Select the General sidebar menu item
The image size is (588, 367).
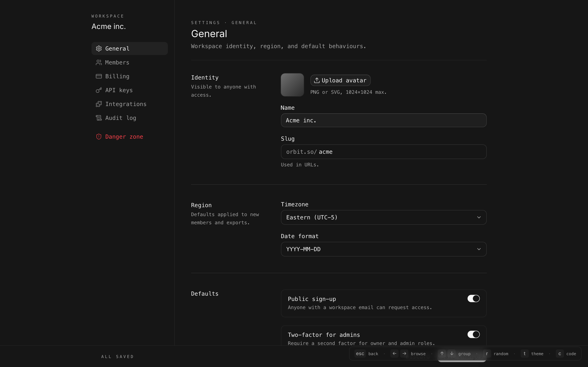point(129,49)
